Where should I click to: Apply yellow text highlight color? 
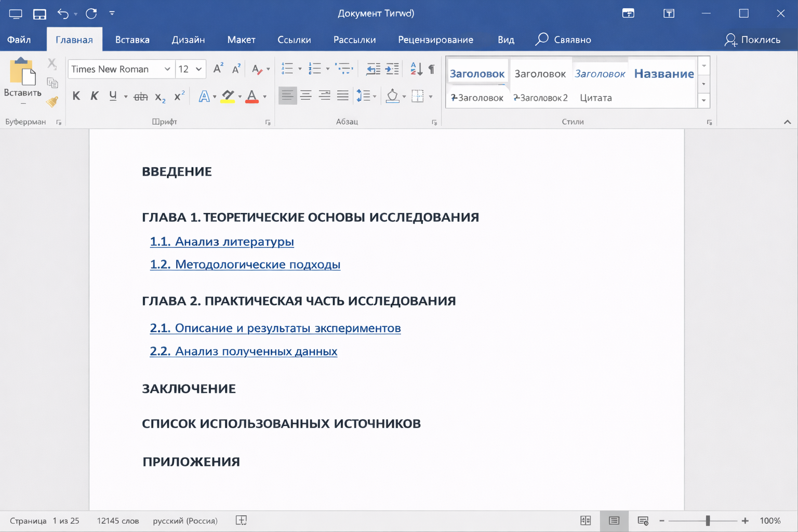[229, 96]
